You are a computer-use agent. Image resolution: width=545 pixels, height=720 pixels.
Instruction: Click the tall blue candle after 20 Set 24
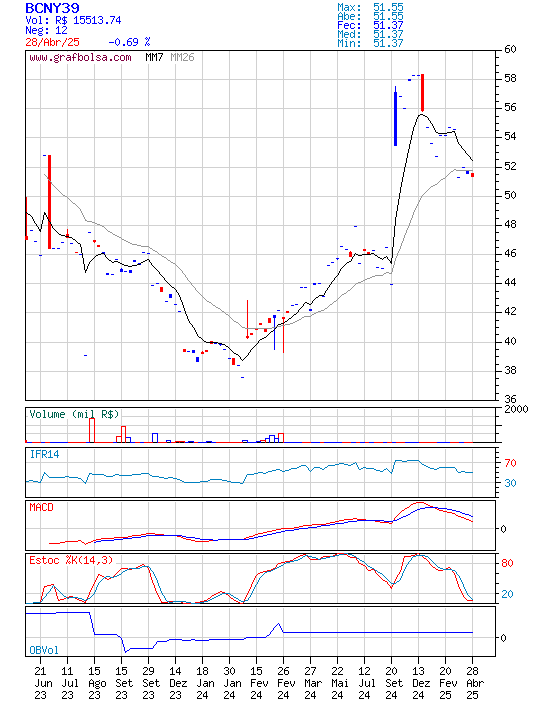click(395, 116)
